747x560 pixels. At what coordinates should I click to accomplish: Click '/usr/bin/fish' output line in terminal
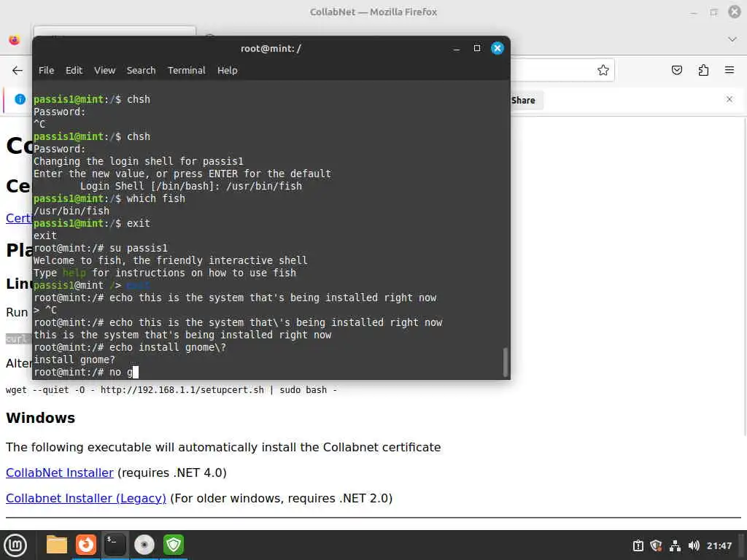[71, 211]
